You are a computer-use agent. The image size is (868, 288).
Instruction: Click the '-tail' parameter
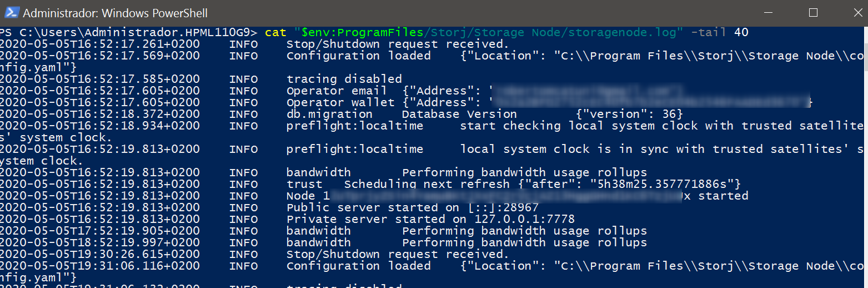(x=709, y=32)
